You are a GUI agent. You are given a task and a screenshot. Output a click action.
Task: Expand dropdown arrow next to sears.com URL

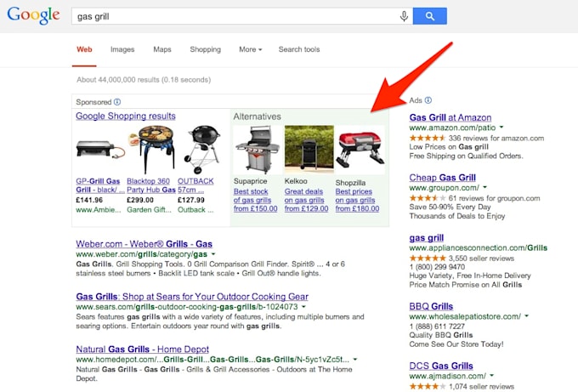click(303, 307)
